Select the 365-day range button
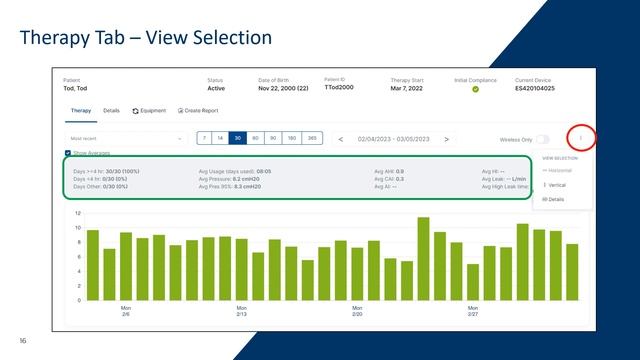The width and height of the screenshot is (640, 360). (x=312, y=138)
